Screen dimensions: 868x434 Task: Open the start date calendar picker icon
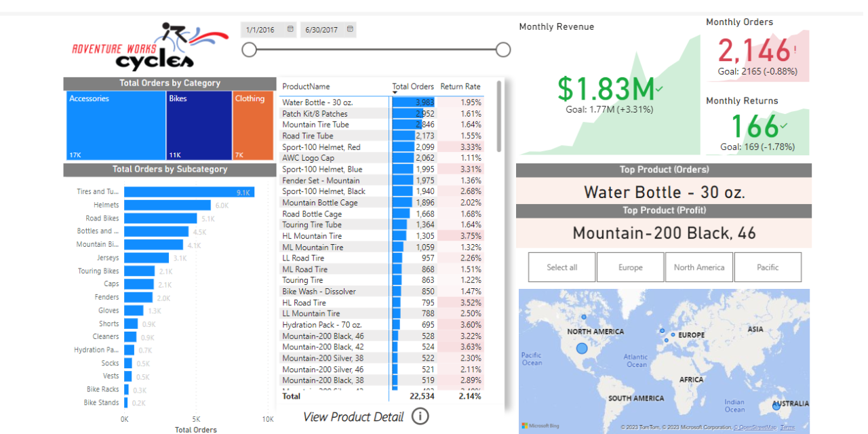290,29
